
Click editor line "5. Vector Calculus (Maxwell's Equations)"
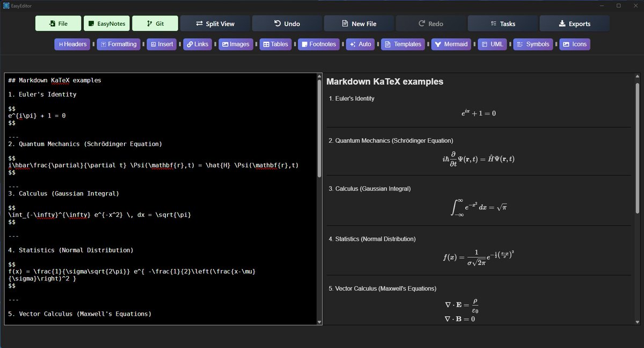point(79,314)
